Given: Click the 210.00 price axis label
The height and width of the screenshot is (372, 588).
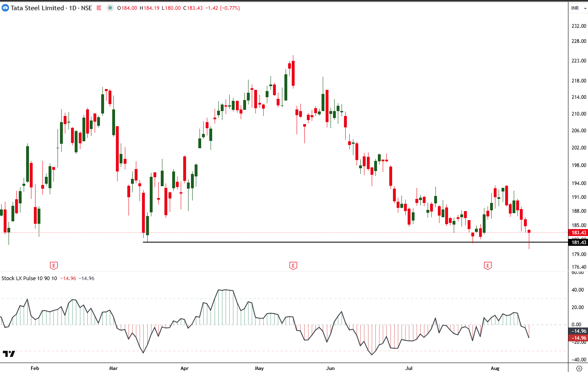Looking at the screenshot, I should click(x=579, y=114).
